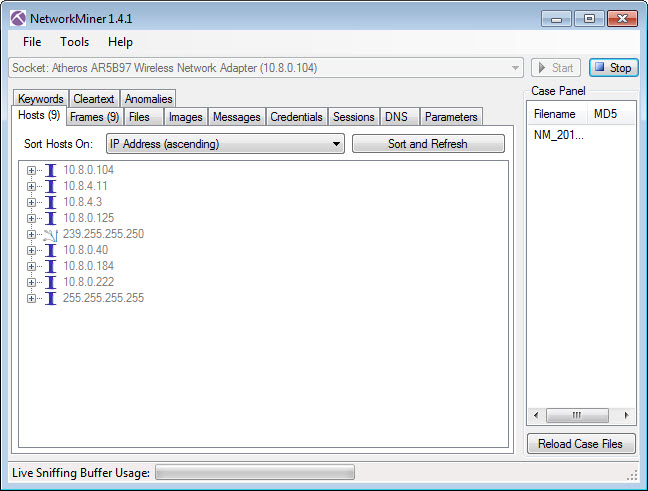Click the Case Panel scroll left arrow
This screenshot has height=491, width=648.
pos(536,415)
